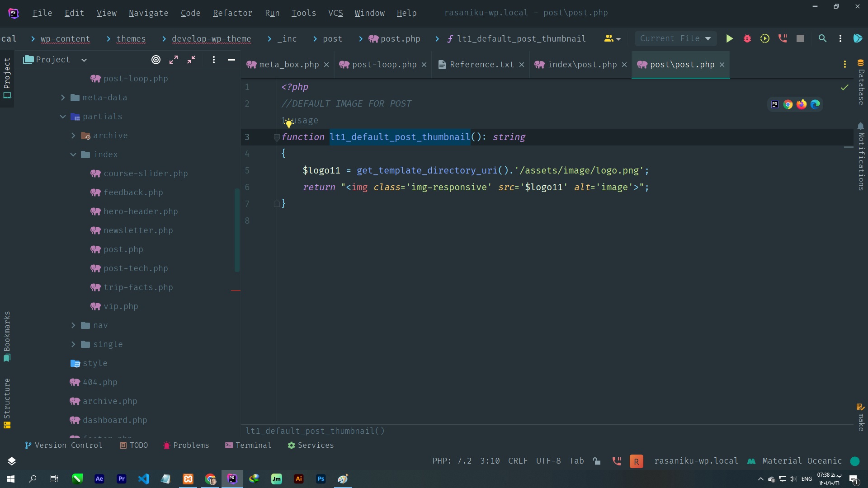Image resolution: width=868 pixels, height=488 pixels.
Task: Open the IDE toolbar more options kebab
Action: (840, 39)
